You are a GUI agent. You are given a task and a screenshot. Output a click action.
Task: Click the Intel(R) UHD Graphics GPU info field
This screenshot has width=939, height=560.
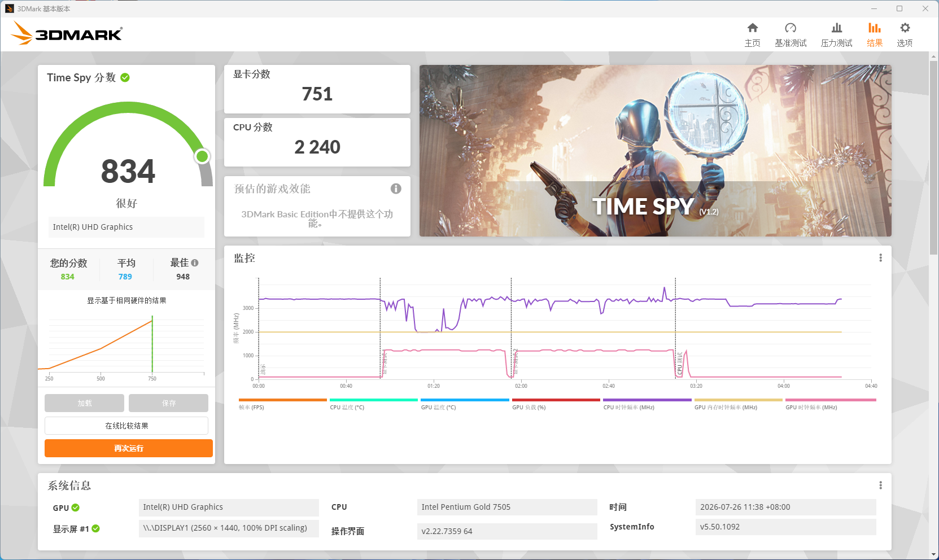point(229,507)
